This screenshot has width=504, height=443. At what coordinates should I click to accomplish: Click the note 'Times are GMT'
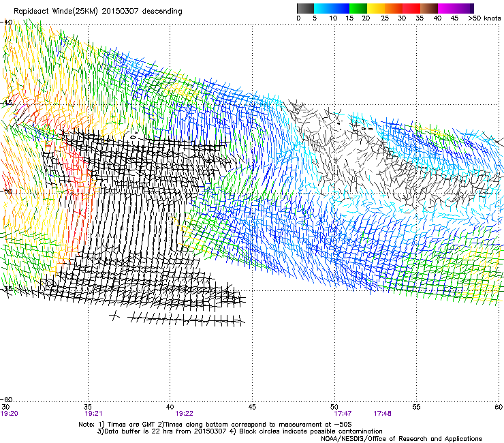click(x=131, y=425)
